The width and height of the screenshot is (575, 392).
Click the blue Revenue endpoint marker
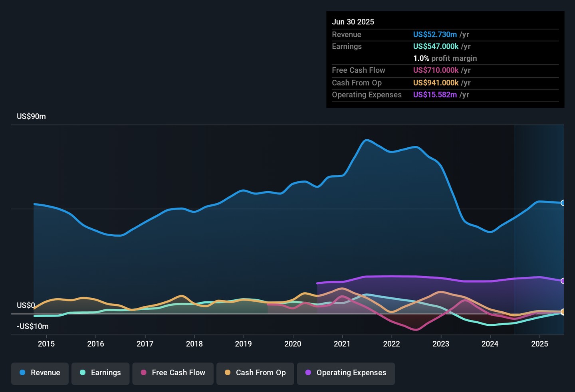coord(563,203)
